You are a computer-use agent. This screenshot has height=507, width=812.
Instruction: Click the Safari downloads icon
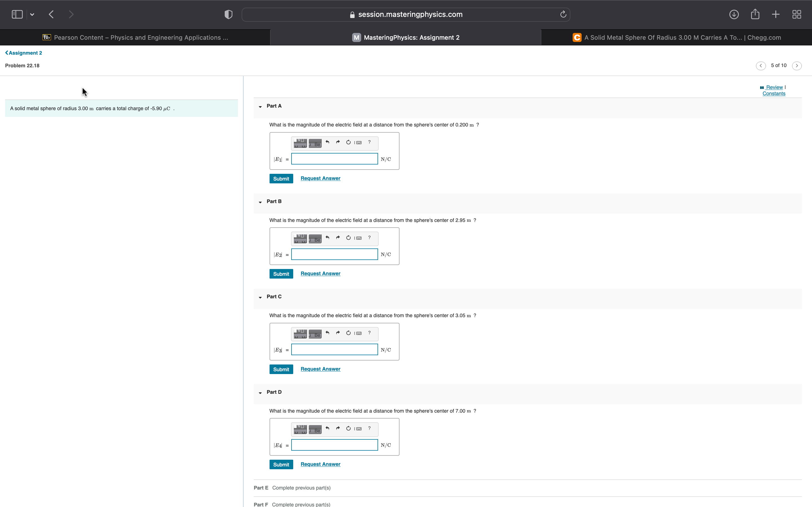pos(734,14)
